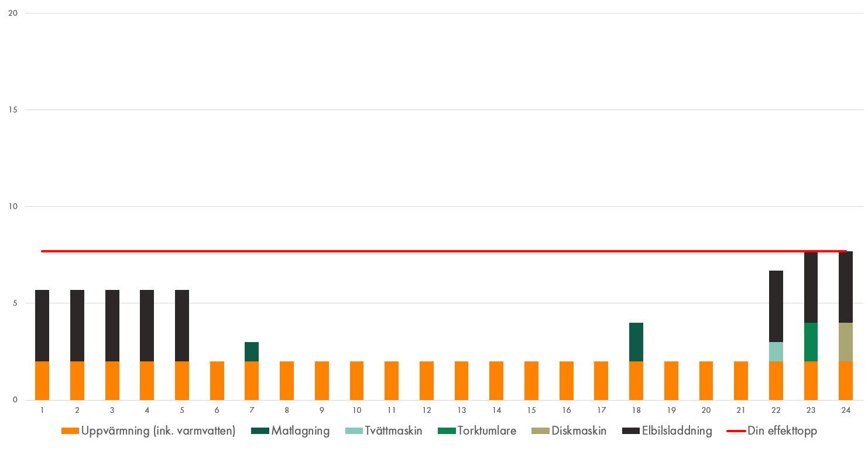Click the Matlagning segment in hour 18 bar
Screen dimensions: 868x451
[x=636, y=342]
